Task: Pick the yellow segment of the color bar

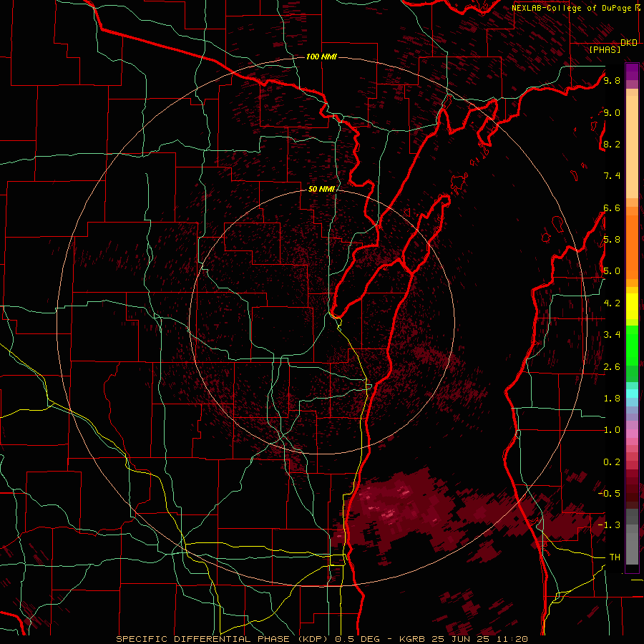Action: 632,306
